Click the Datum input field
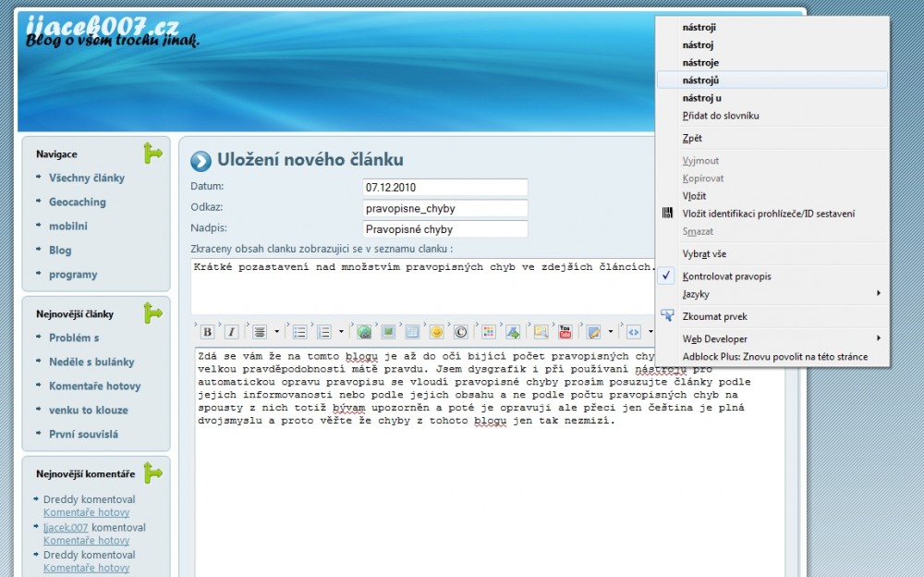The width and height of the screenshot is (924, 577). tap(444, 188)
